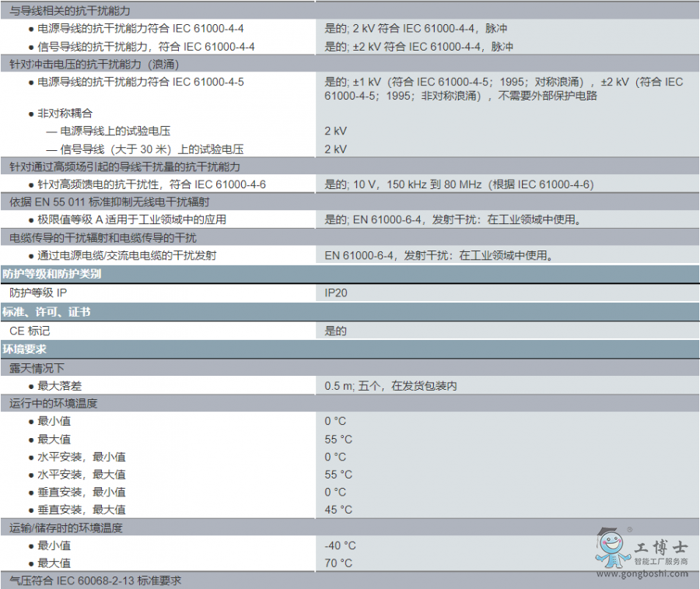Click the 工博士 mascot logo
The image size is (700, 589).
[x=611, y=547]
